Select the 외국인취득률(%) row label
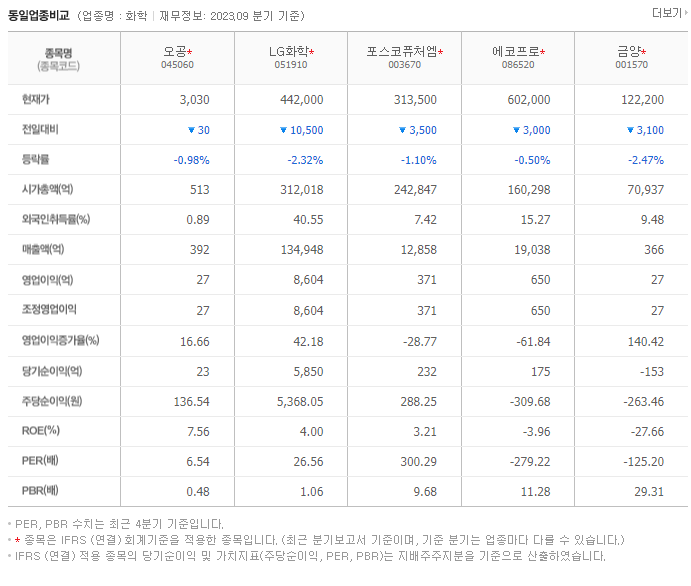Image resolution: width=691 pixels, height=586 pixels. tap(56, 219)
